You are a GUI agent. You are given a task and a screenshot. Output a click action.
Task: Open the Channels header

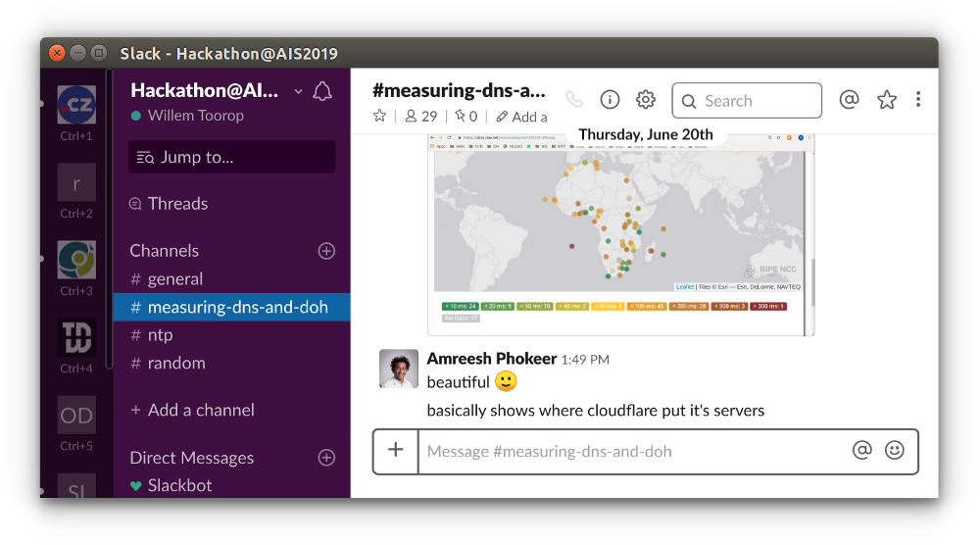click(164, 251)
